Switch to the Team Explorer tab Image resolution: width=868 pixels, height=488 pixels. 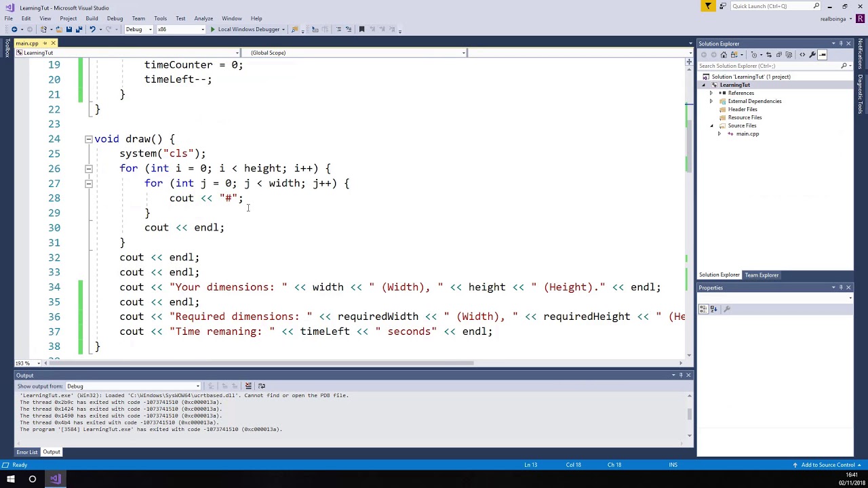[762, 275]
